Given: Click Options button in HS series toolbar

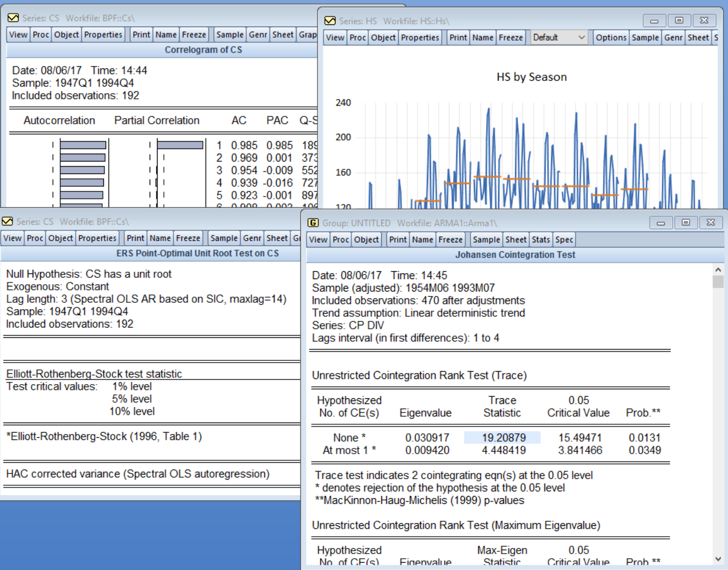Looking at the screenshot, I should [x=611, y=37].
